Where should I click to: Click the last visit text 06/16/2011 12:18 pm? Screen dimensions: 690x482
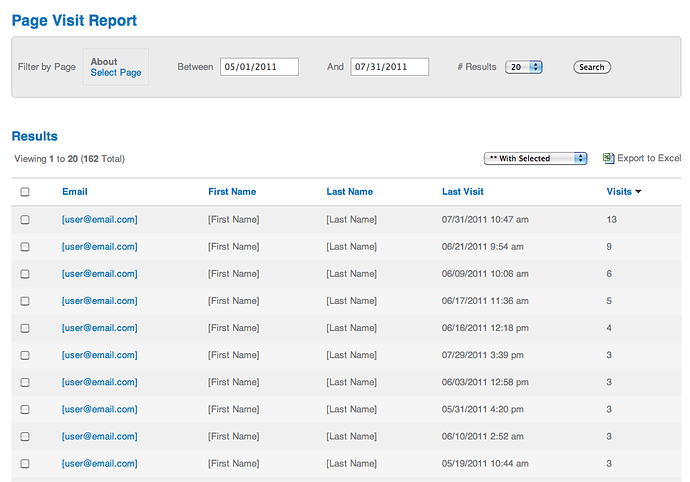coord(485,328)
